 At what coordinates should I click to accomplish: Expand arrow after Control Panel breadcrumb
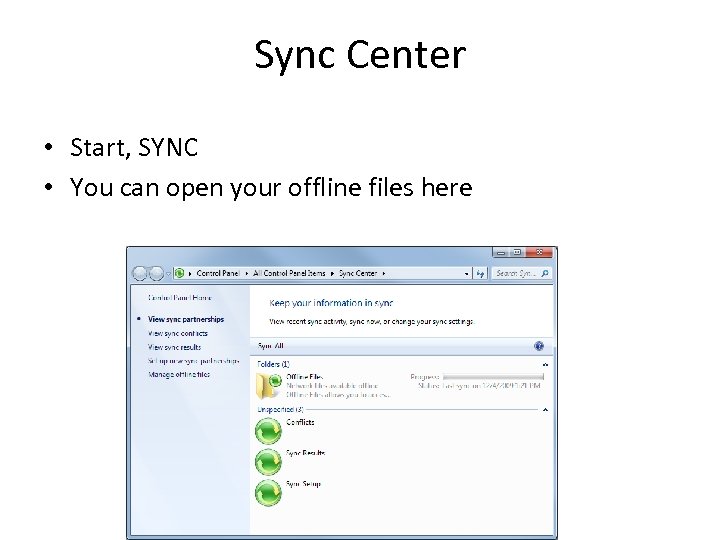tap(247, 273)
